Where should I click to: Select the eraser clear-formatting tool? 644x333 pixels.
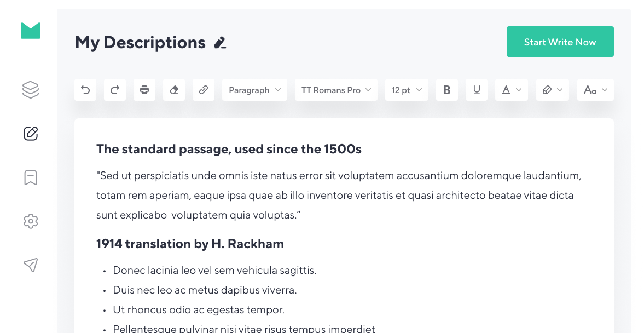[x=174, y=90]
